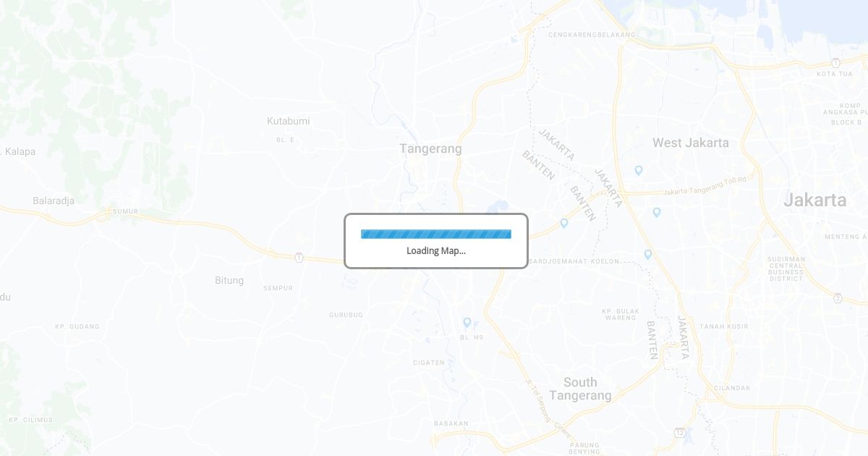Click the striped blue loading progress bar
The height and width of the screenshot is (456, 868).
435,234
